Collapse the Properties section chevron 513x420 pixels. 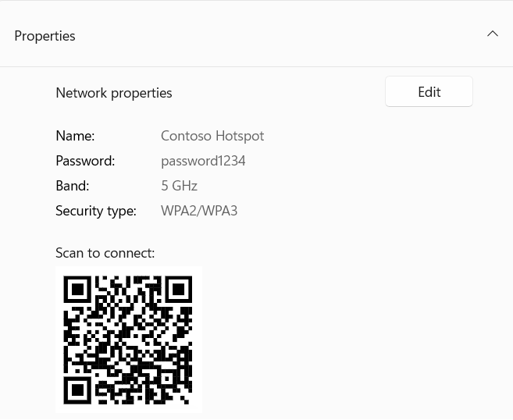coord(493,34)
